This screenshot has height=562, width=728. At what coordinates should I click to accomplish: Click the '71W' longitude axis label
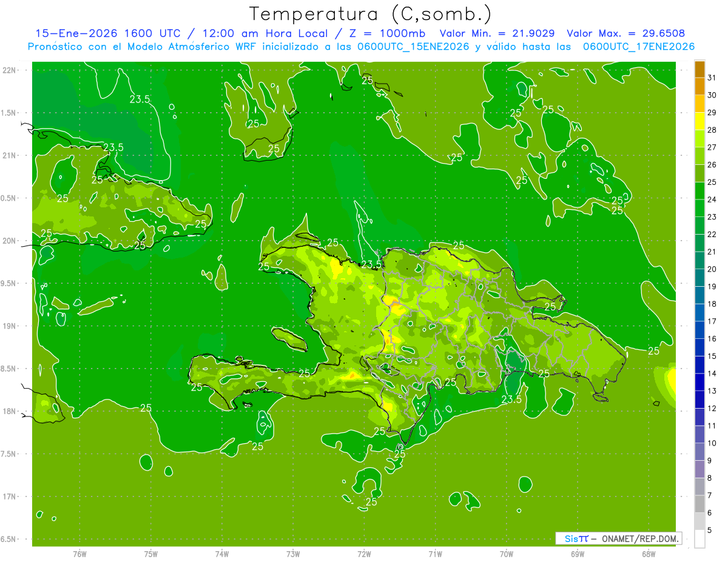(x=435, y=554)
